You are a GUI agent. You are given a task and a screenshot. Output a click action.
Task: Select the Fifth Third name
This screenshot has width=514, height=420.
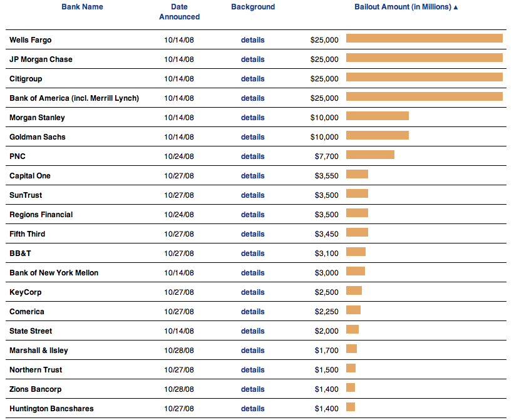click(27, 234)
